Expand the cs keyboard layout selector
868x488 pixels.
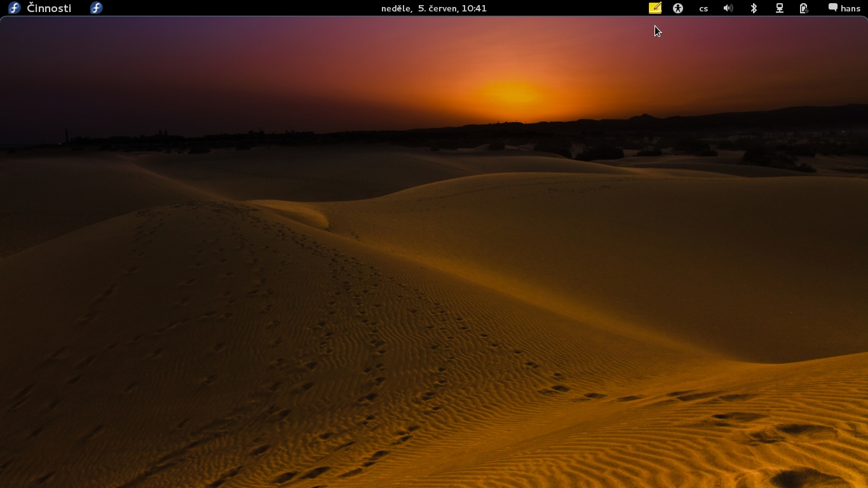pos(703,8)
